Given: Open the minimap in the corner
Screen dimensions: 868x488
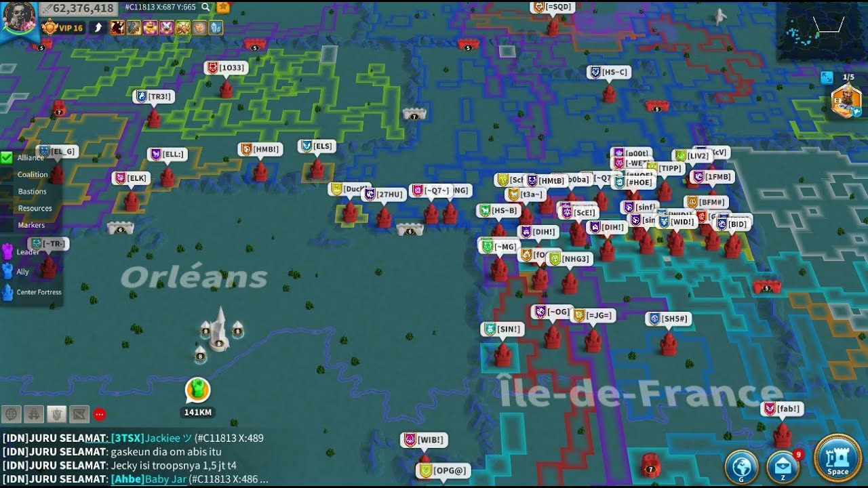Looking at the screenshot, I should pyautogui.click(x=821, y=32).
